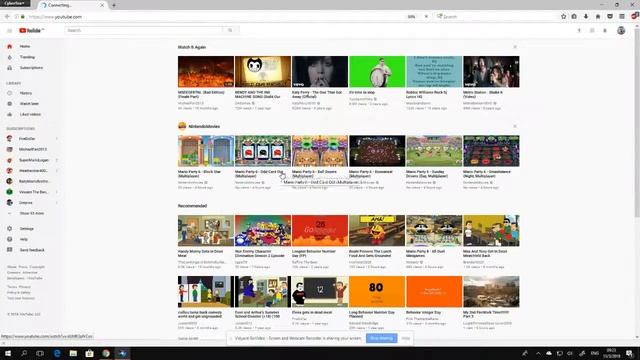Click the Home house icon
The height and width of the screenshot is (360, 640).
tap(9, 47)
